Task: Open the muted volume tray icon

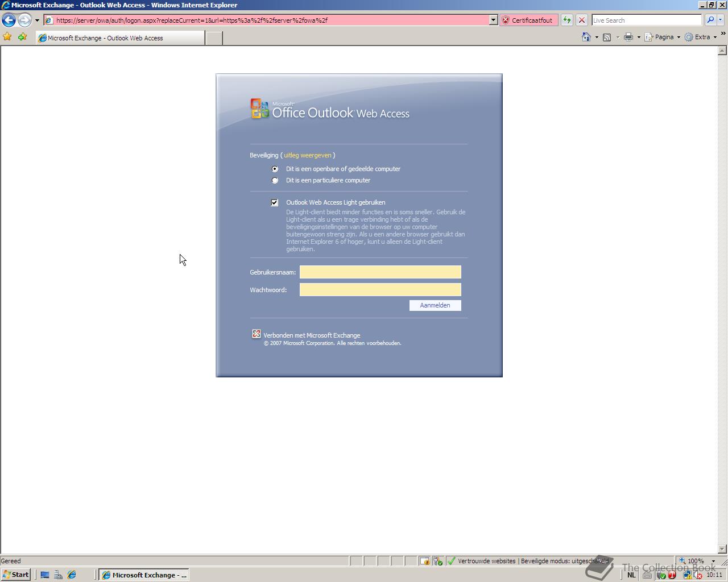Action: coord(698,575)
